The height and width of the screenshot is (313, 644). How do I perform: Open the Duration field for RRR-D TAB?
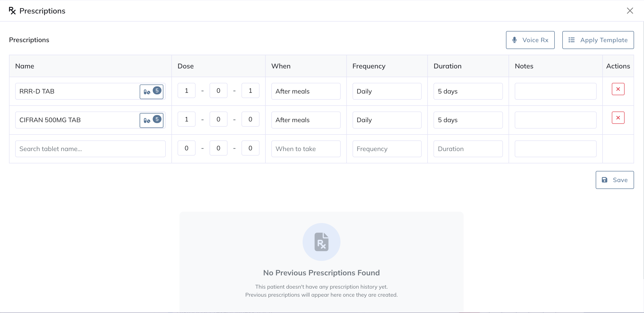(468, 91)
